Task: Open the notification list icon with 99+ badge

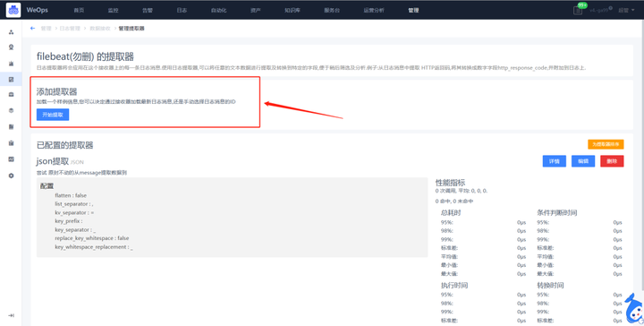Action: pyautogui.click(x=578, y=10)
